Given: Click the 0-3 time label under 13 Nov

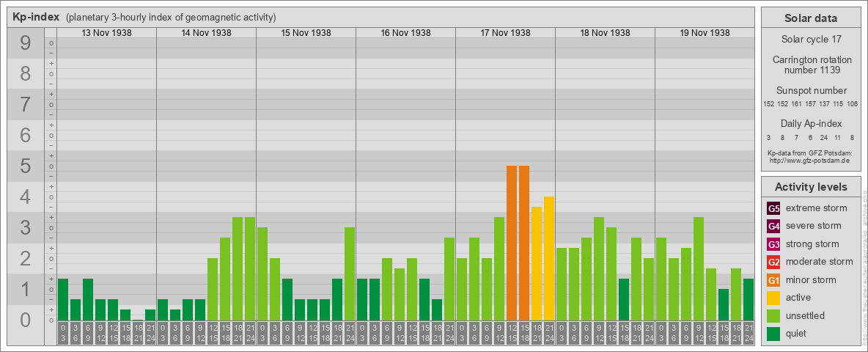Looking at the screenshot, I should [63, 334].
